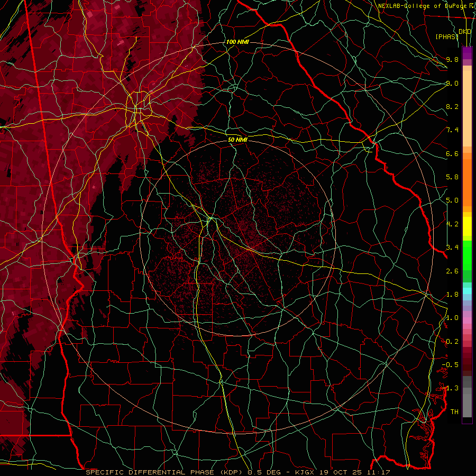The width and height of the screenshot is (476, 476).
Task: Click the yellow band of the color bar
Action: tap(467, 226)
